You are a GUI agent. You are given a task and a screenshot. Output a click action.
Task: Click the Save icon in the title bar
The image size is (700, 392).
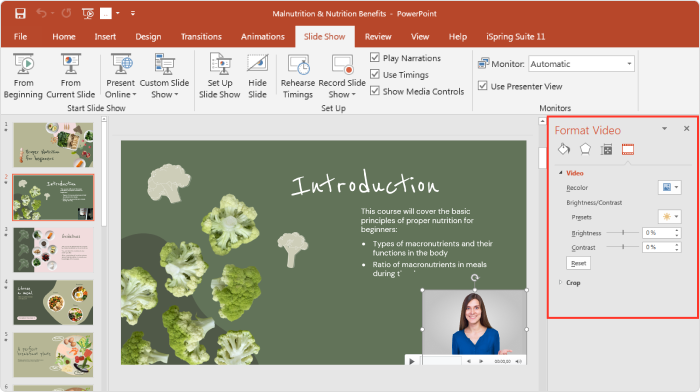[x=20, y=13]
